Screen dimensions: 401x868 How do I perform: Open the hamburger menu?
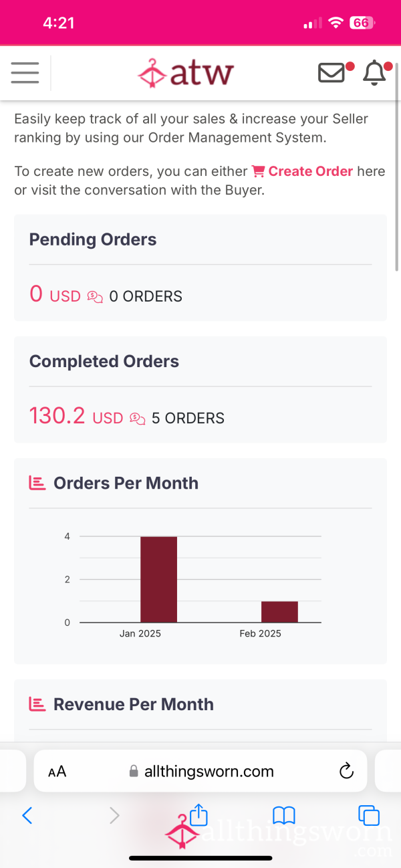click(25, 73)
